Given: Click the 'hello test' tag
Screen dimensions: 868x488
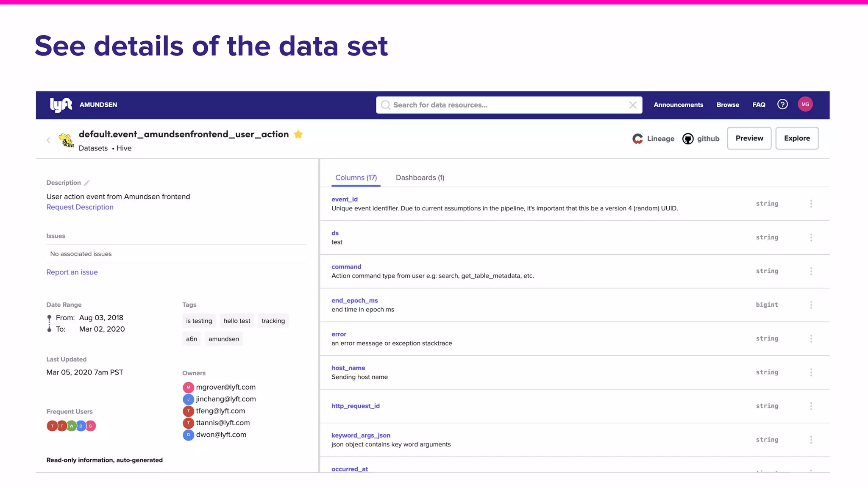Looking at the screenshot, I should (x=237, y=321).
